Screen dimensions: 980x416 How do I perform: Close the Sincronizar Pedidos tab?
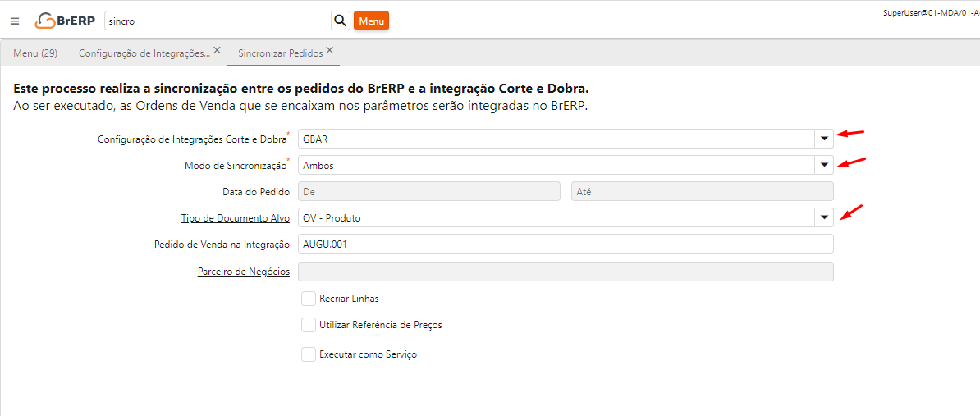coord(329,50)
